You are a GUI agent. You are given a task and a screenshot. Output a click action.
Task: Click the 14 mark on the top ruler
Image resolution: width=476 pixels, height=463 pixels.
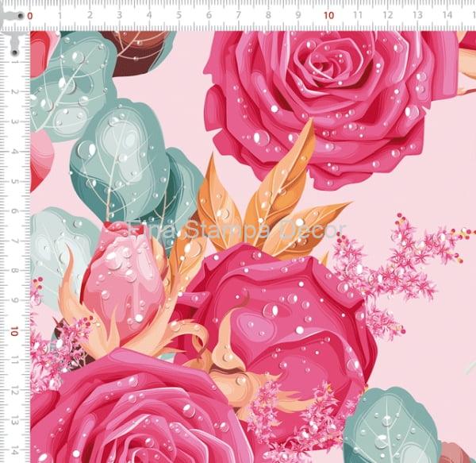pos(447,15)
